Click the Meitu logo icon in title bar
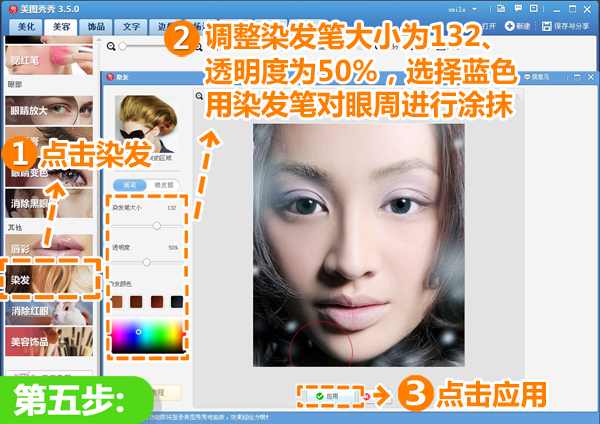 coord(13,9)
